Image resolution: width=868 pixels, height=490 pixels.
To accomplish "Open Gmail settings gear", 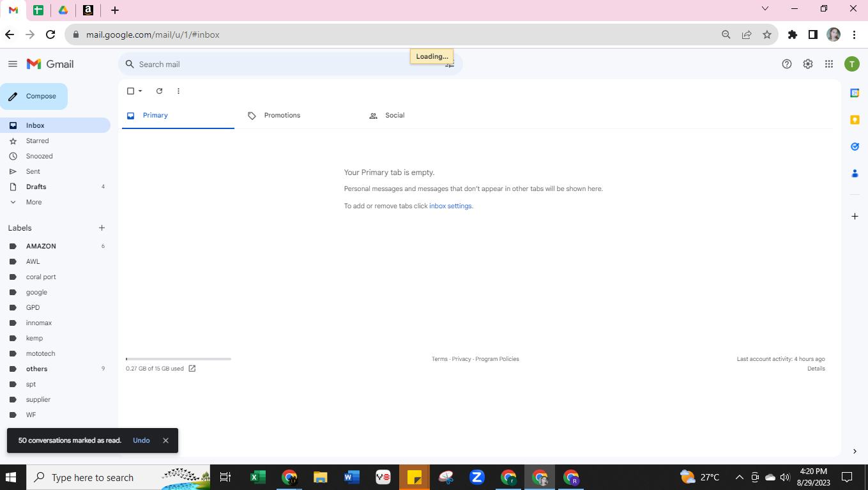I will [808, 64].
